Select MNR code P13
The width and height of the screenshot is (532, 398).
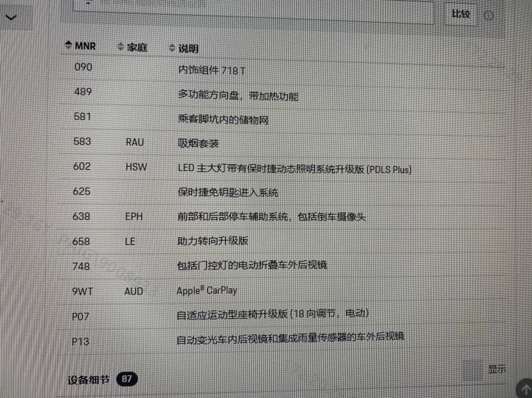coord(80,342)
